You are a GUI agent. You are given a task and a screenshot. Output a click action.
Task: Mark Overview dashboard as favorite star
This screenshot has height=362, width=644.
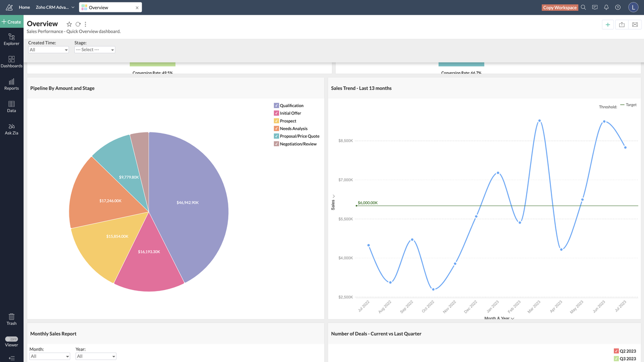point(69,24)
